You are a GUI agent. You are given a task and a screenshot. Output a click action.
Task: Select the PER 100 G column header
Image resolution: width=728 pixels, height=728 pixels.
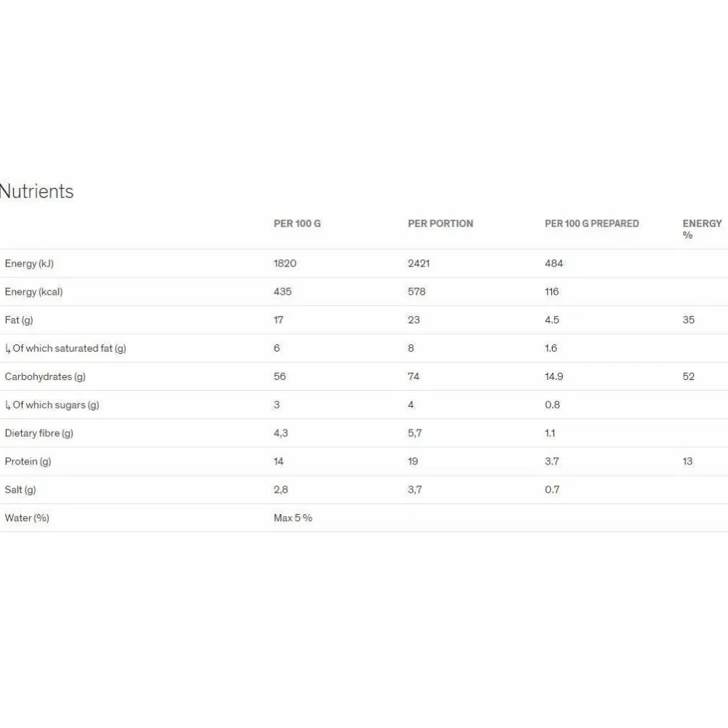(x=297, y=223)
